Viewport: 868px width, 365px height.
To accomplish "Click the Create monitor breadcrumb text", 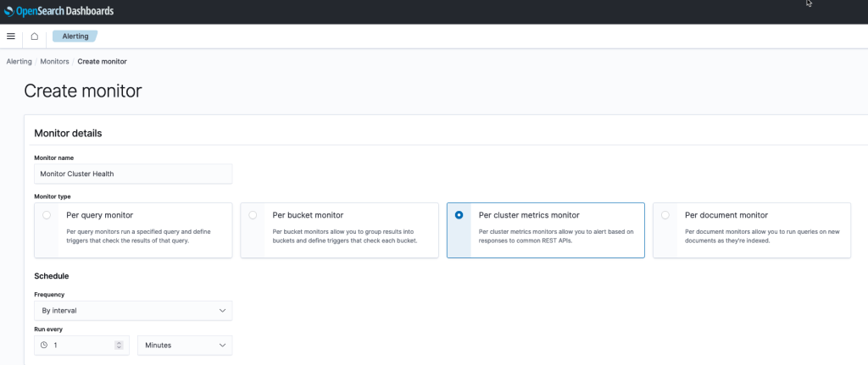I will [x=103, y=61].
